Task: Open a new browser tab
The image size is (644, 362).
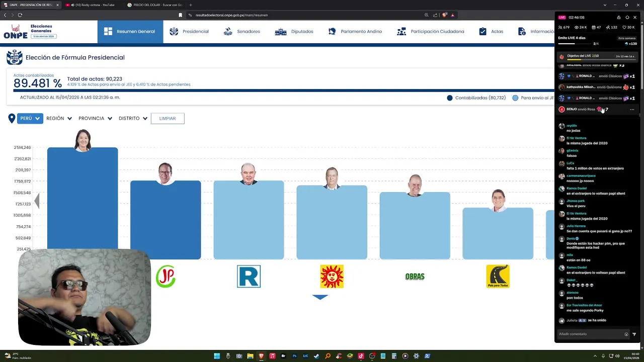Action: coord(191,5)
